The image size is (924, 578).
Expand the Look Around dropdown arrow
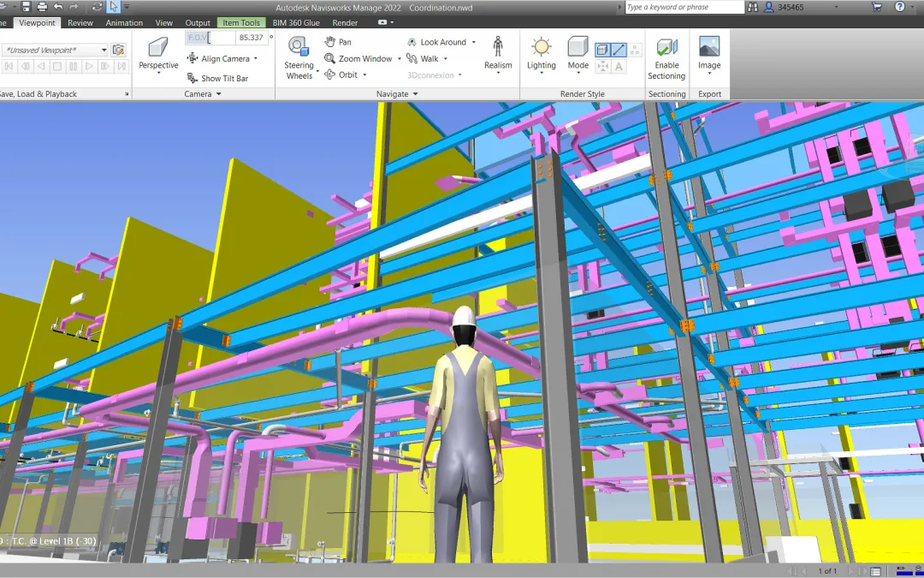pos(474,42)
